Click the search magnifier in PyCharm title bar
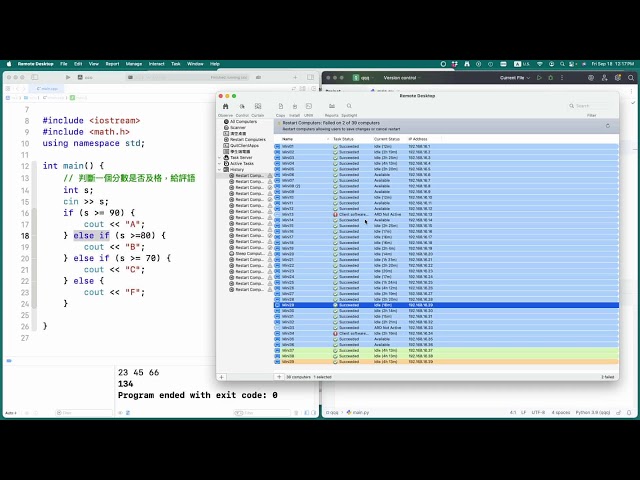Image resolution: width=640 pixels, height=480 pixels. pyautogui.click(x=631, y=78)
